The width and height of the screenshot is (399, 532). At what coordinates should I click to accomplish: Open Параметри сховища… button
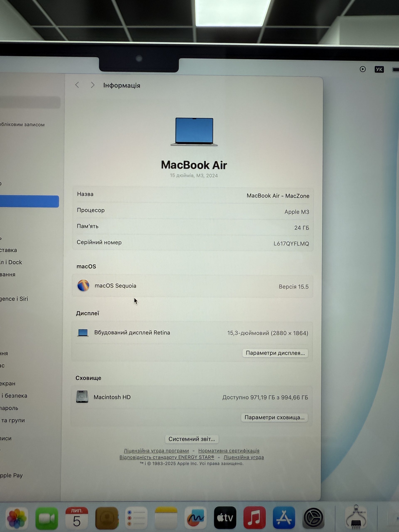[275, 417]
